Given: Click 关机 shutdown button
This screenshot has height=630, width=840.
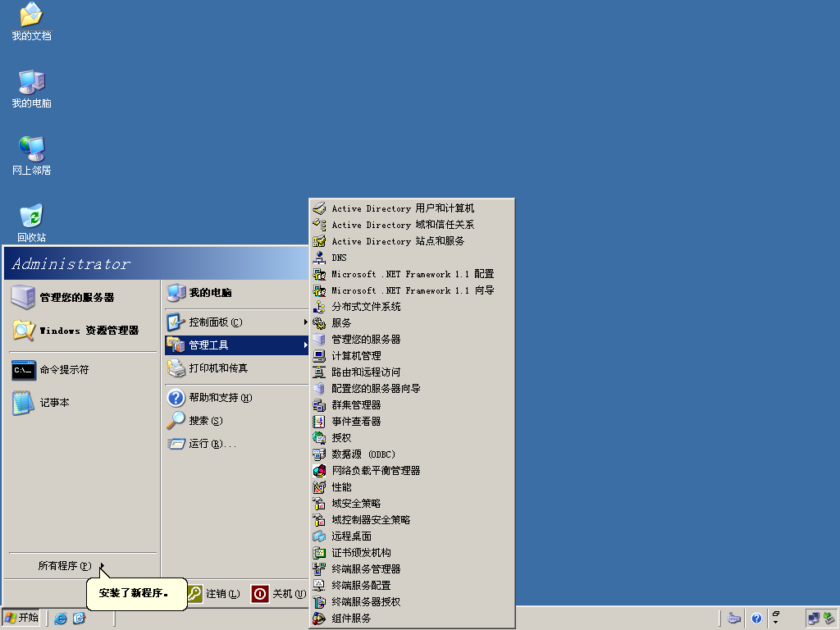Looking at the screenshot, I should [x=279, y=594].
